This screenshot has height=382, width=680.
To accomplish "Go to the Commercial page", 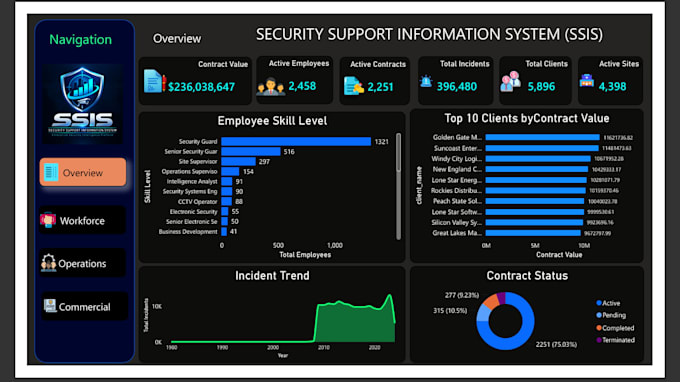I will [84, 307].
